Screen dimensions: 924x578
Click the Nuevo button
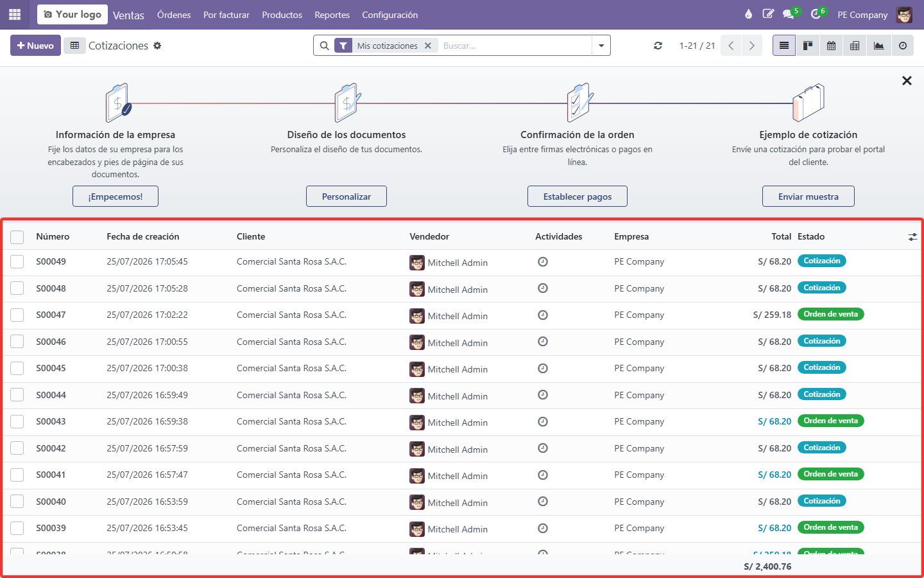coord(35,46)
